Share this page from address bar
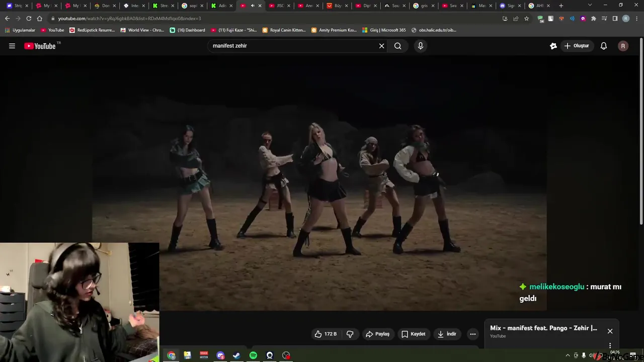This screenshot has height=362, width=644. pyautogui.click(x=516, y=19)
